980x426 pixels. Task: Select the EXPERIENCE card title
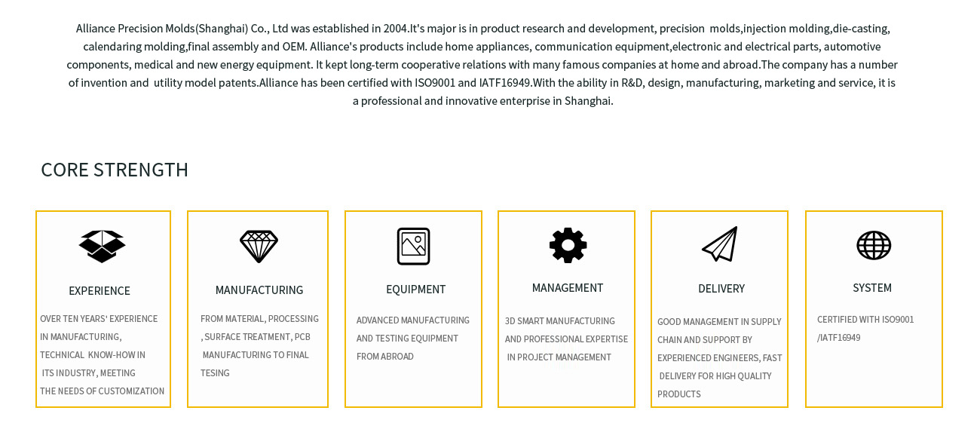pyautogui.click(x=100, y=291)
